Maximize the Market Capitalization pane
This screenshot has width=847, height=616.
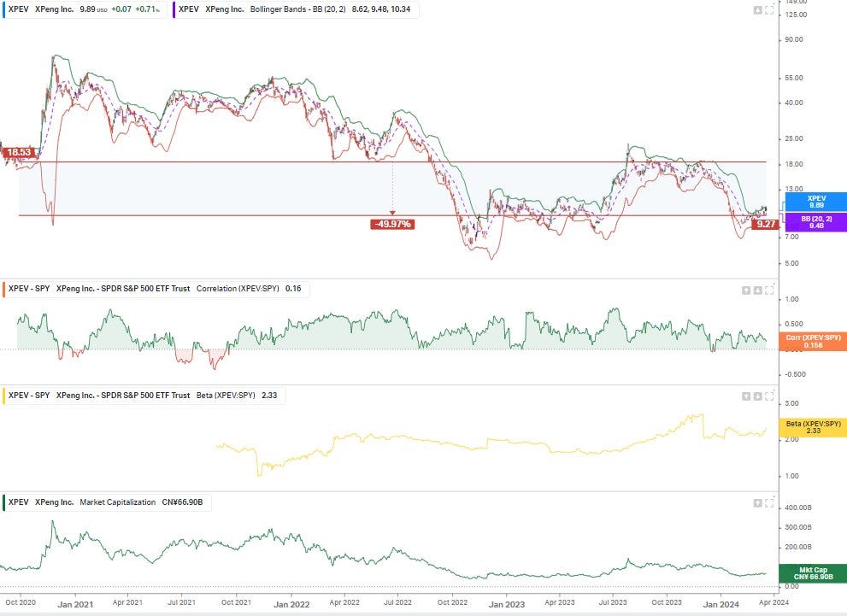pyautogui.click(x=769, y=503)
